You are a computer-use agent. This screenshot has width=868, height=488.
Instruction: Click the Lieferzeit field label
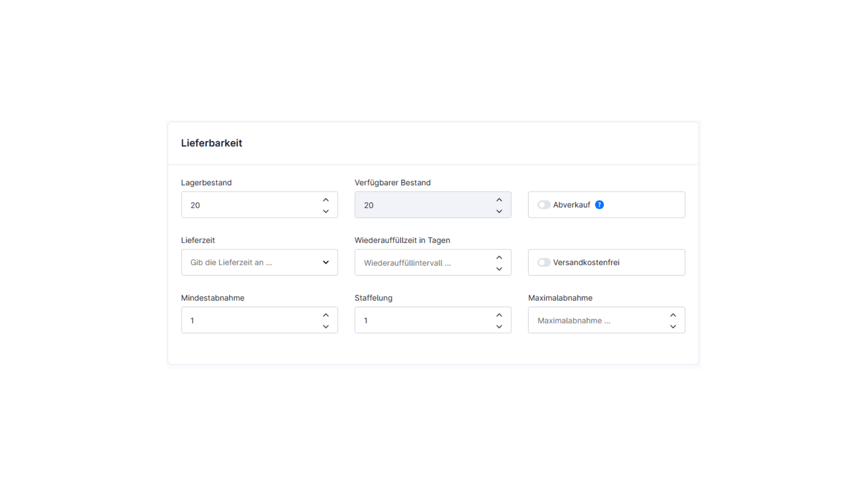198,240
